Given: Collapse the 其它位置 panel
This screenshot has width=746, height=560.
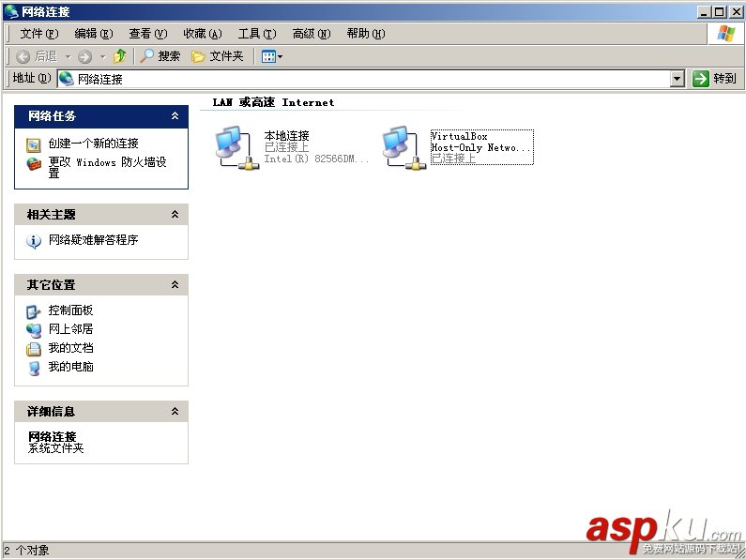Looking at the screenshot, I should pos(175,284).
